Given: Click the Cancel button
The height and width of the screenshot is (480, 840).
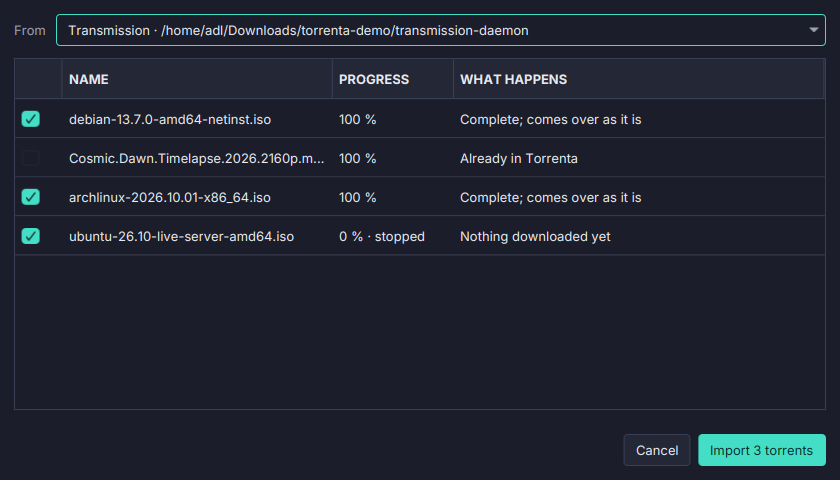Looking at the screenshot, I should [x=657, y=450].
